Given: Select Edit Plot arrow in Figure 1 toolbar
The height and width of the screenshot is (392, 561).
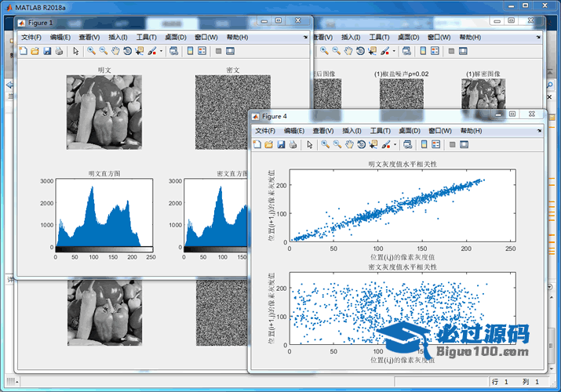Looking at the screenshot, I should point(76,51).
